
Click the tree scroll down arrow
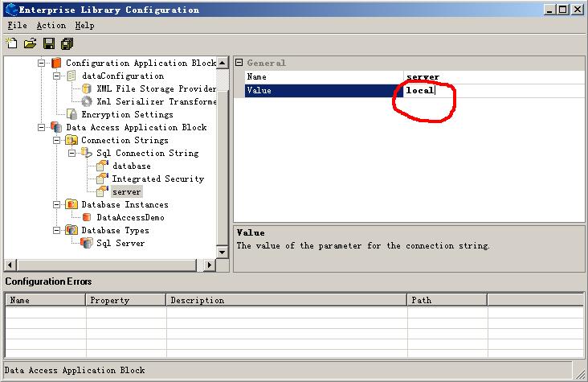click(223, 252)
